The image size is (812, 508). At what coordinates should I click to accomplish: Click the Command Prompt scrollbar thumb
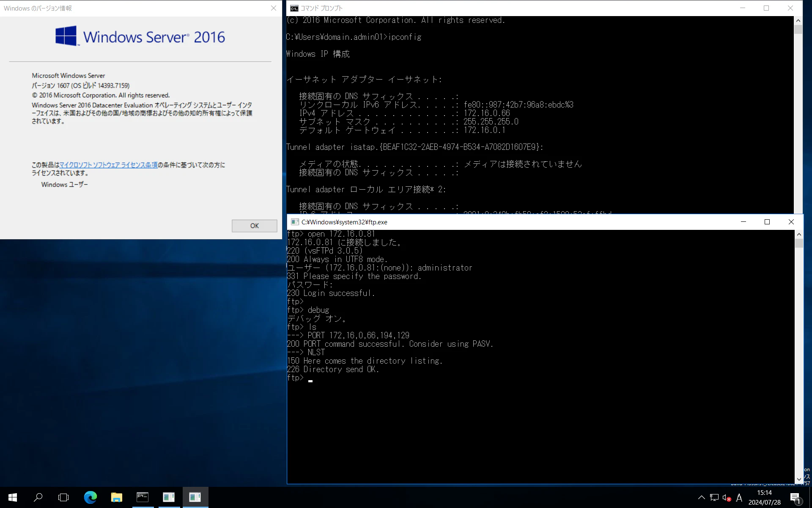(798, 29)
